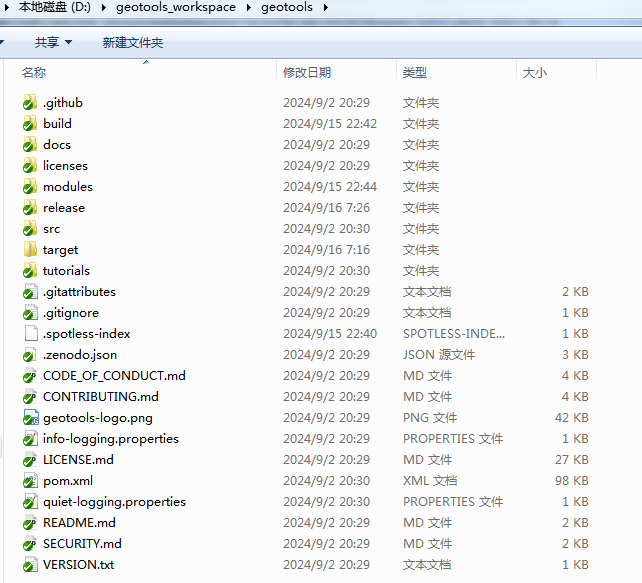Click the 42 KB size cell
This screenshot has width=642, height=583.
click(572, 418)
